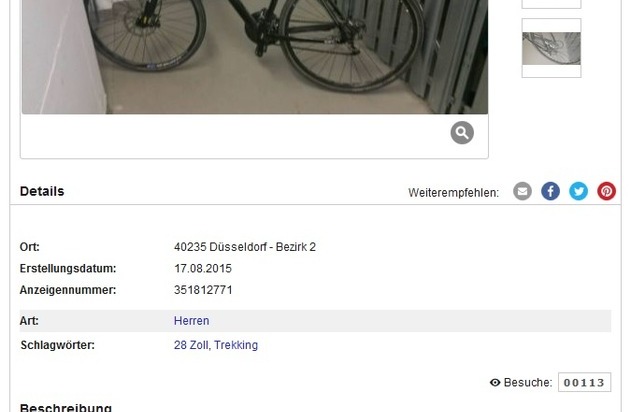Click the Details section heading

(42, 191)
